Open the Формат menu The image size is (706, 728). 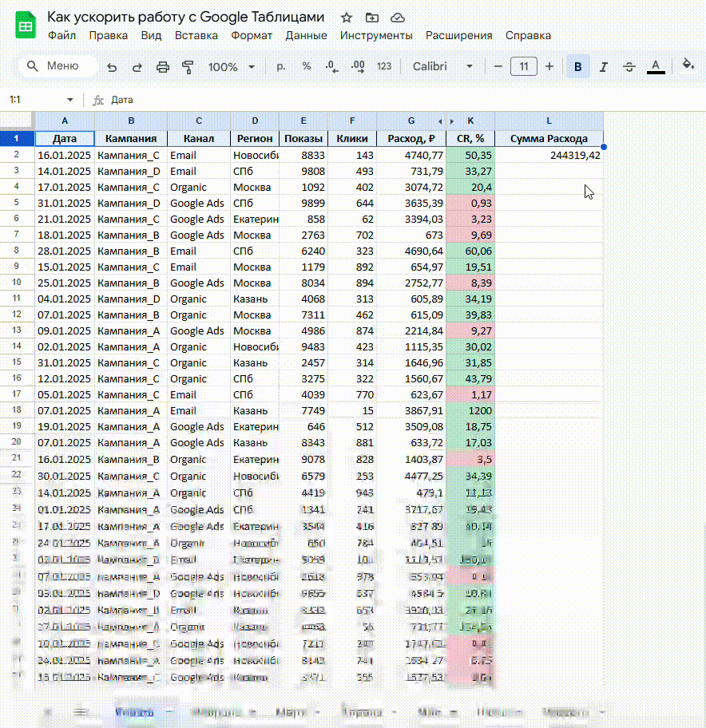252,36
